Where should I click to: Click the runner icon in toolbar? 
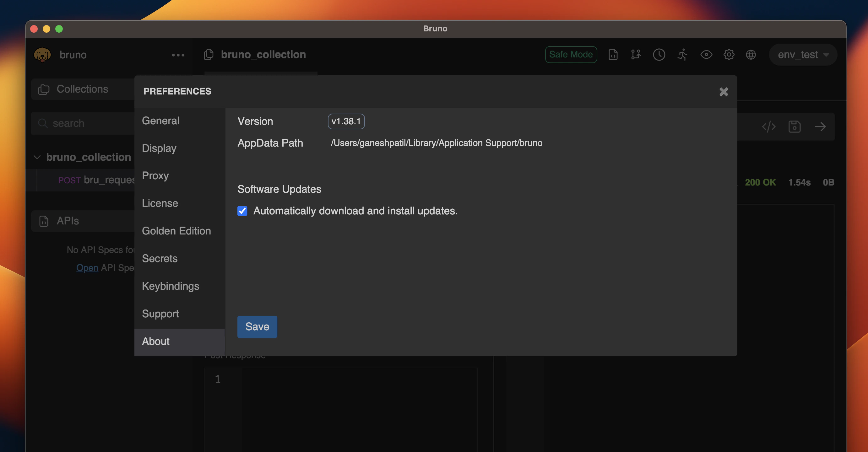(682, 55)
